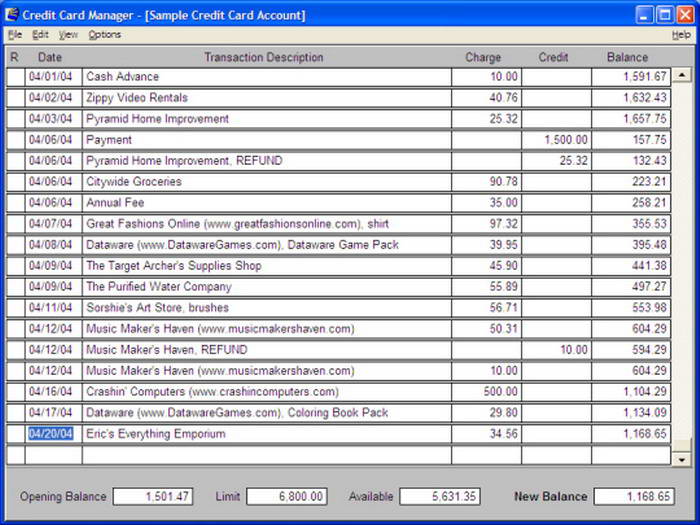Toggle reconciled box for Purified Water Company
The image size is (700, 525).
pos(16,287)
